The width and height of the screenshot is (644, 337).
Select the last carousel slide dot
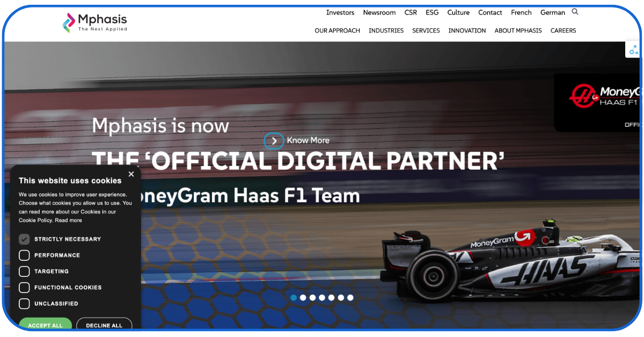(x=350, y=297)
